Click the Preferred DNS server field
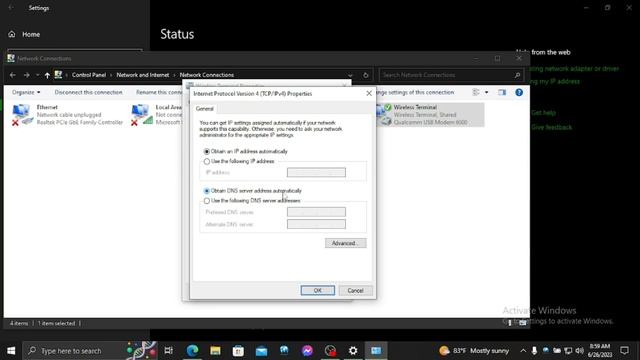Image resolution: width=640 pixels, height=360 pixels. click(x=316, y=212)
